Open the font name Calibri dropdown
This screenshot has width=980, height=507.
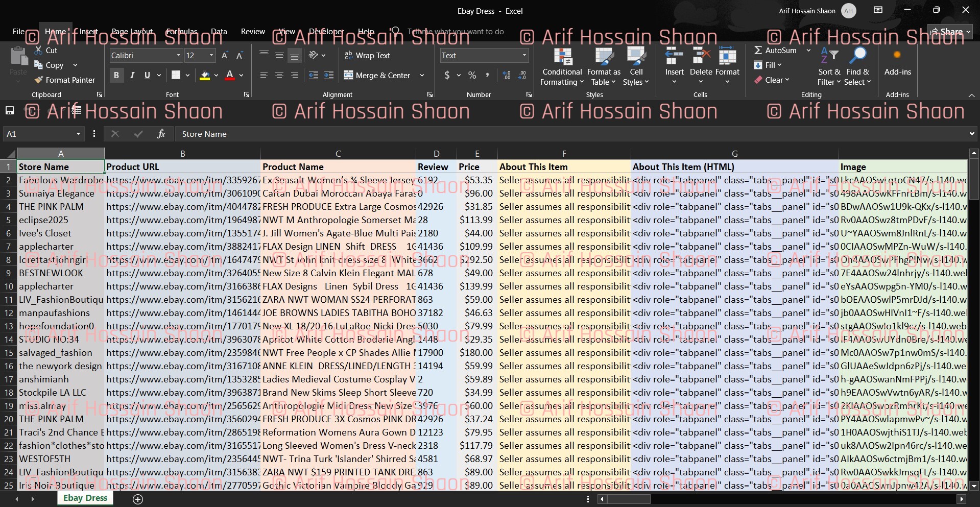coord(179,56)
